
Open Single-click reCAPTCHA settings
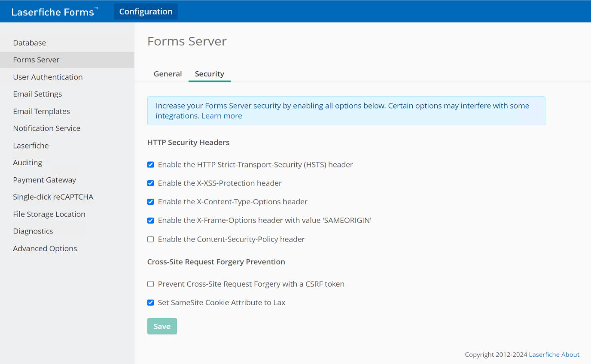[x=67, y=197]
